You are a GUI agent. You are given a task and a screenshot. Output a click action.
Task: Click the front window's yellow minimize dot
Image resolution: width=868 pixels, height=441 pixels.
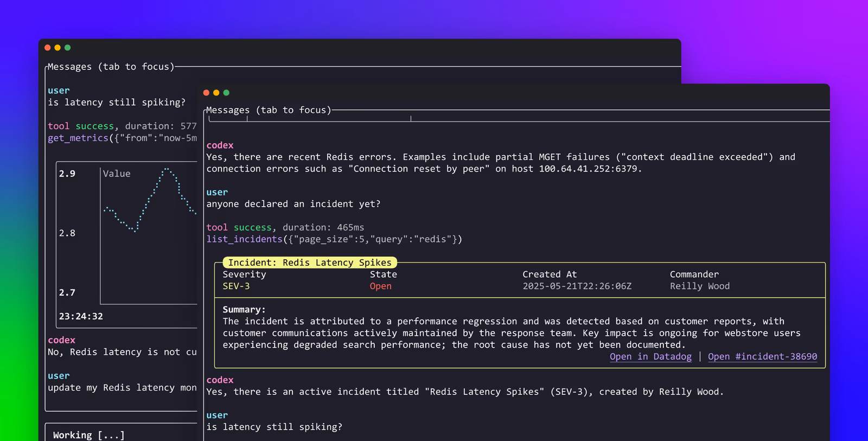pyautogui.click(x=216, y=93)
